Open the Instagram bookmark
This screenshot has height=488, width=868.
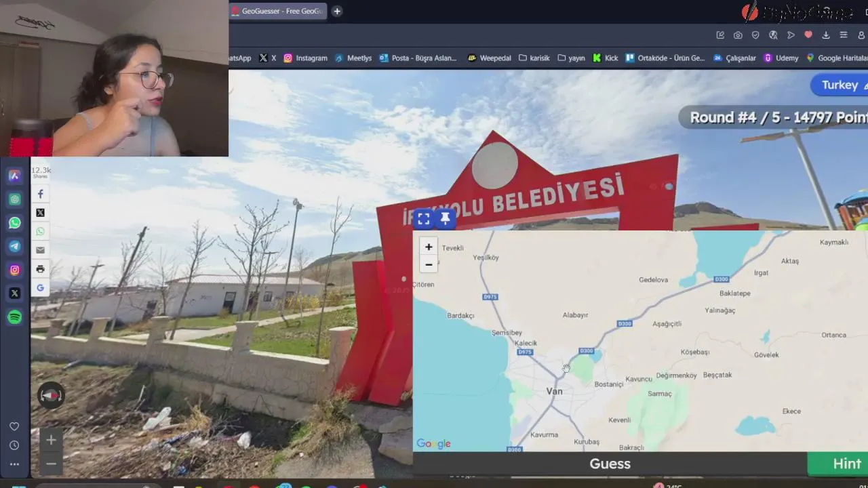(x=305, y=58)
